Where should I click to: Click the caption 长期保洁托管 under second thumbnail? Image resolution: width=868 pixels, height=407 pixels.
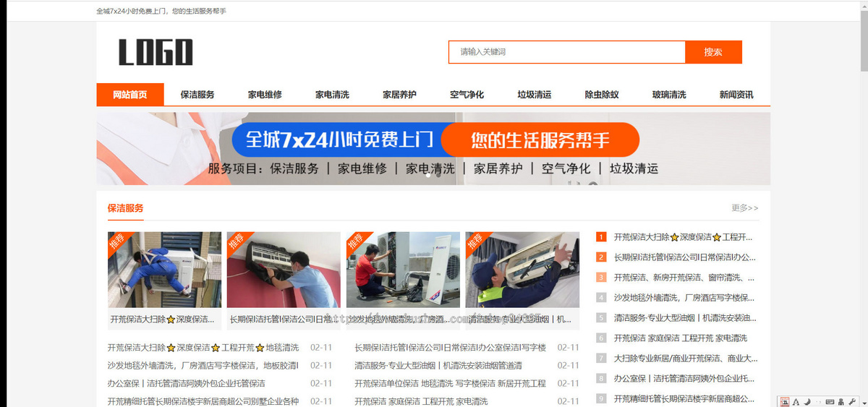click(282, 319)
